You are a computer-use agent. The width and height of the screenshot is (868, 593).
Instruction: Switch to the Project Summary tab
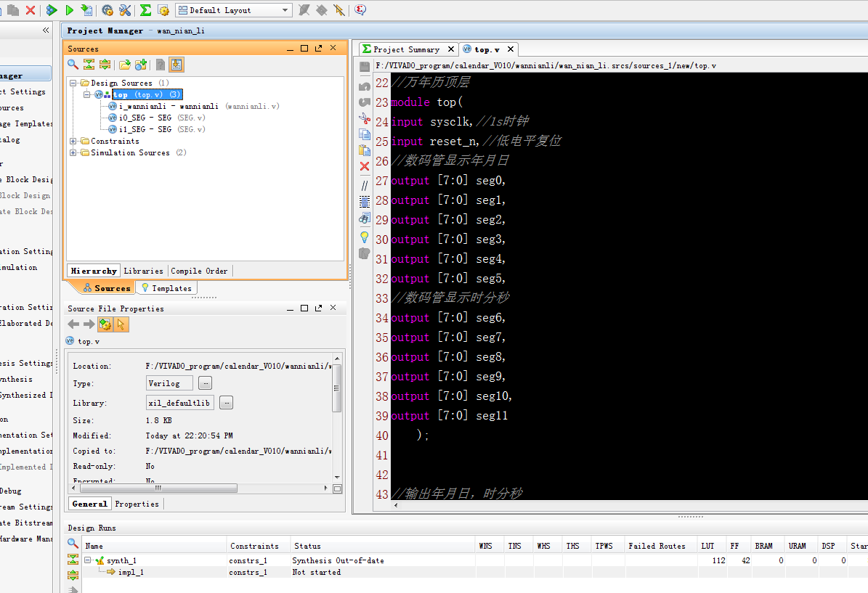coord(405,49)
